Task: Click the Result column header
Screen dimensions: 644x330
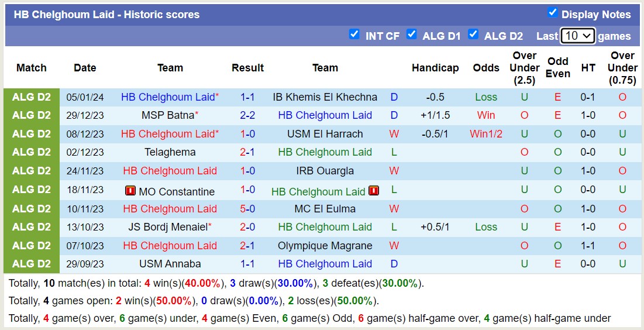Action: 247,68
